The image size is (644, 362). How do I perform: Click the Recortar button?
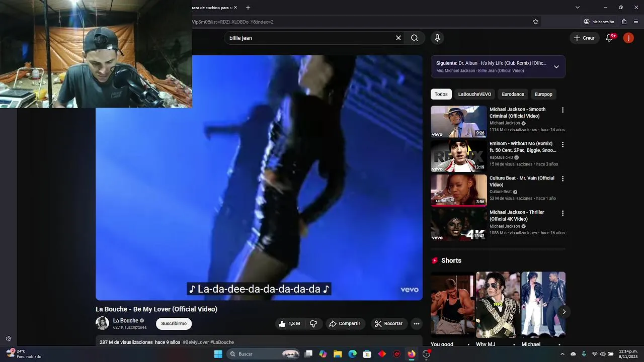tap(389, 324)
